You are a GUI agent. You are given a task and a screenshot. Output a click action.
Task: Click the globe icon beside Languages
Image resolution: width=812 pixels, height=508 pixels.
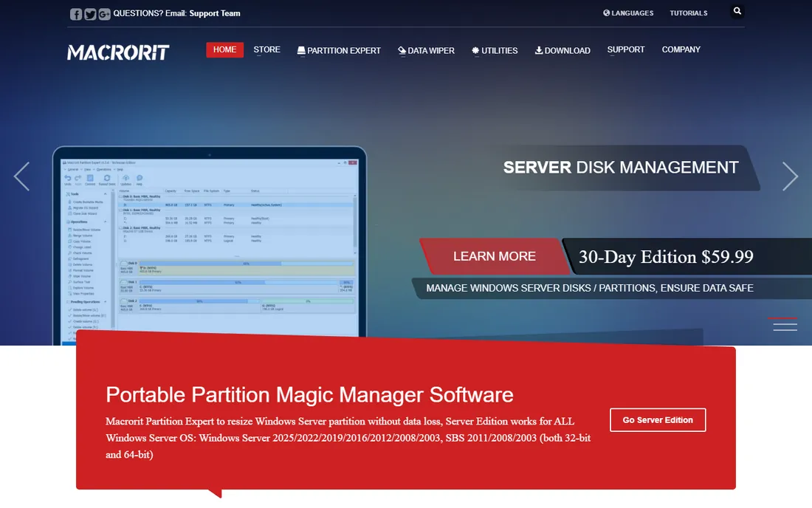[606, 13]
